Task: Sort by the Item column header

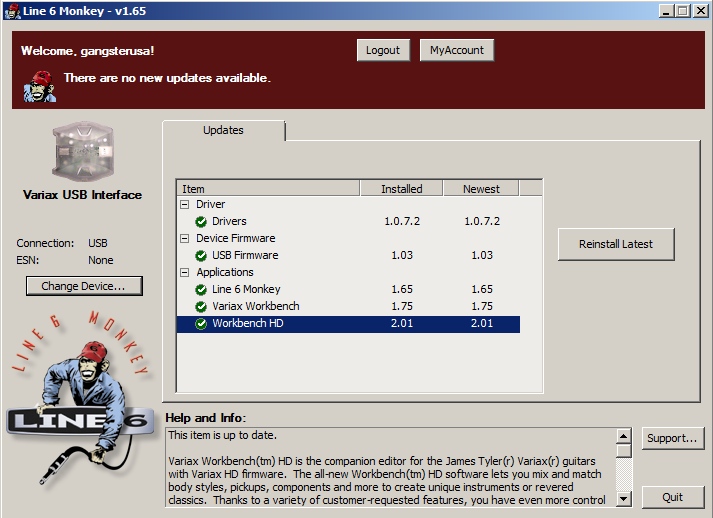Action: pos(268,189)
